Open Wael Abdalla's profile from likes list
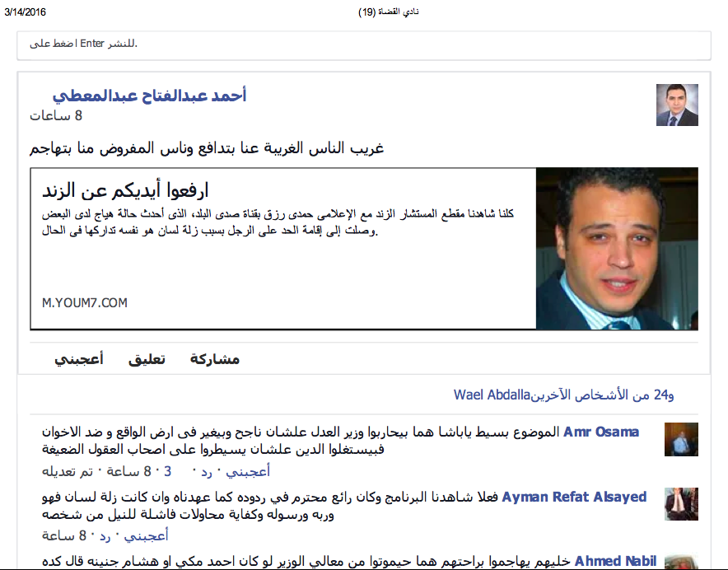The width and height of the screenshot is (728, 570). click(492, 395)
